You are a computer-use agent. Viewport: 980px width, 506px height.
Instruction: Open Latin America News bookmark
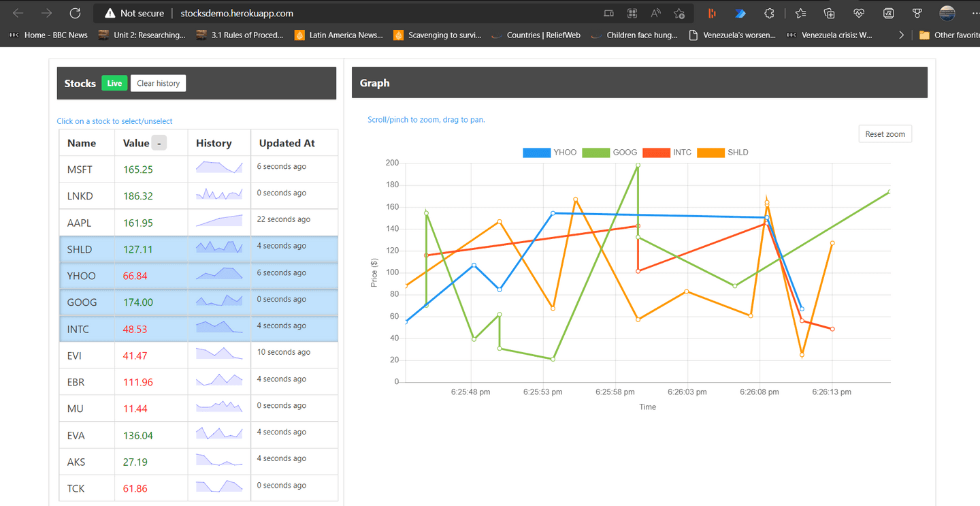pos(339,35)
